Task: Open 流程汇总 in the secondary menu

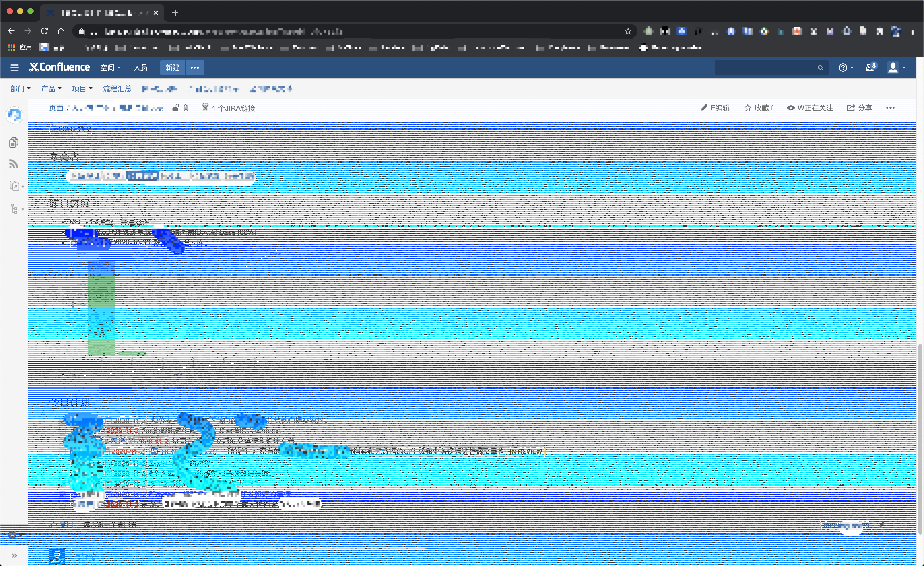Action: pyautogui.click(x=117, y=89)
